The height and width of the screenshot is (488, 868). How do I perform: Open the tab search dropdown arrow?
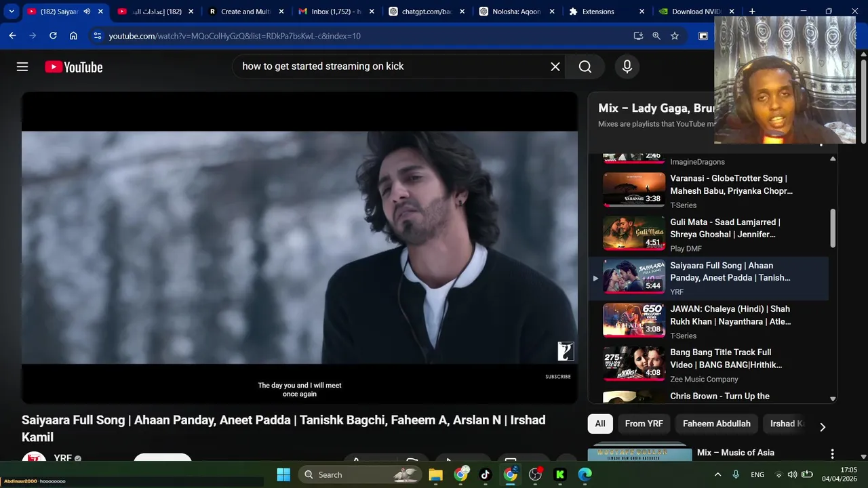(12, 12)
